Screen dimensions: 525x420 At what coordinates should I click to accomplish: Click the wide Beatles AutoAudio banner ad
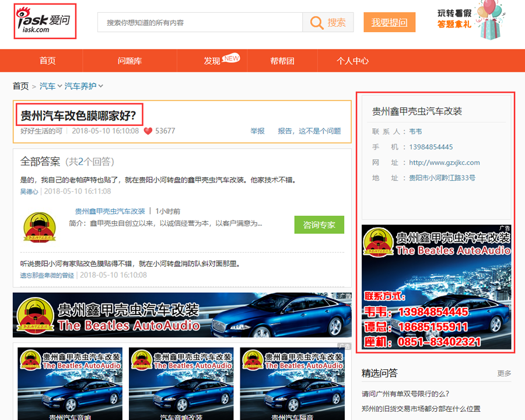182,315
